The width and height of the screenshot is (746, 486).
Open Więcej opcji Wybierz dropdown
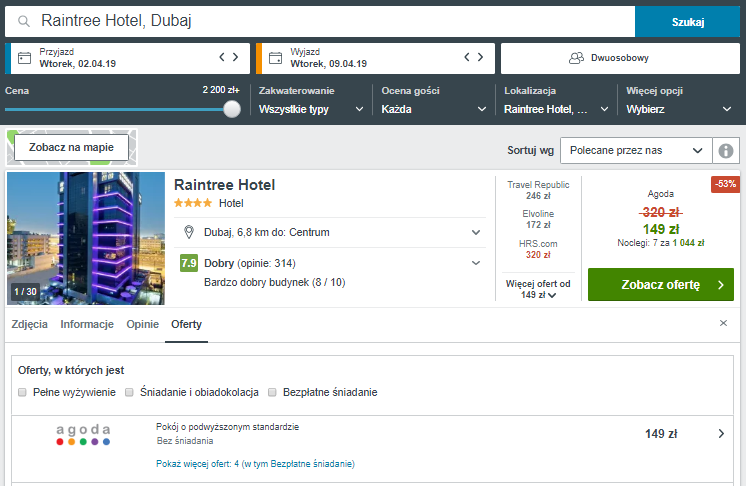point(679,109)
